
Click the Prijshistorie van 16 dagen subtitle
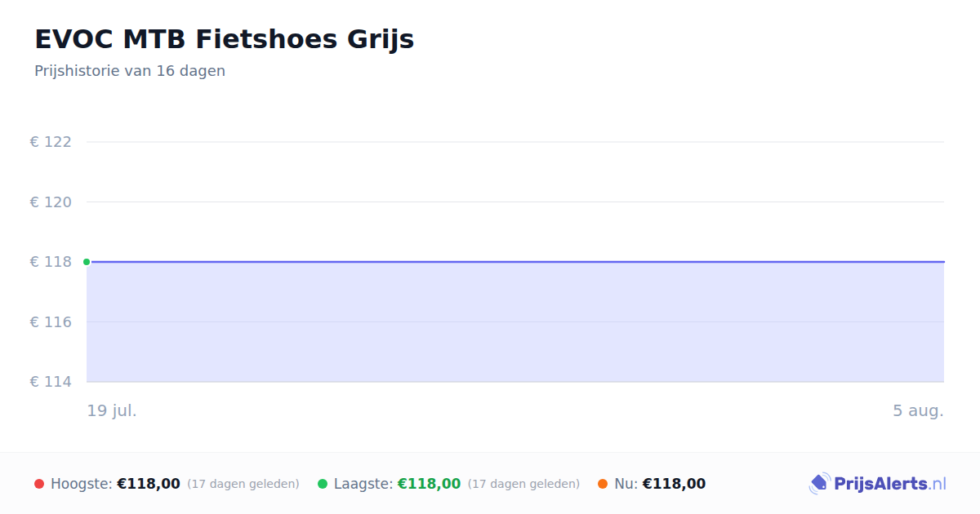click(130, 71)
